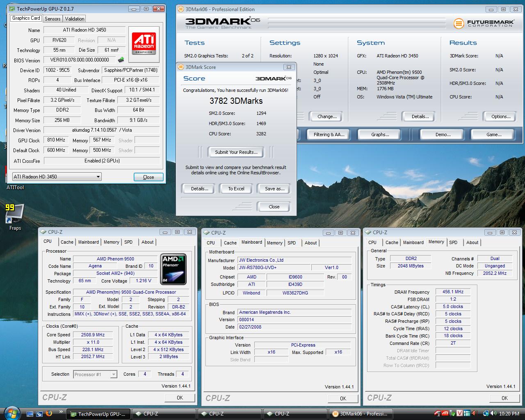Open Memory tab in the Processor CPU-Z window
Image resolution: width=525 pixels, height=420 pixels.
click(111, 242)
